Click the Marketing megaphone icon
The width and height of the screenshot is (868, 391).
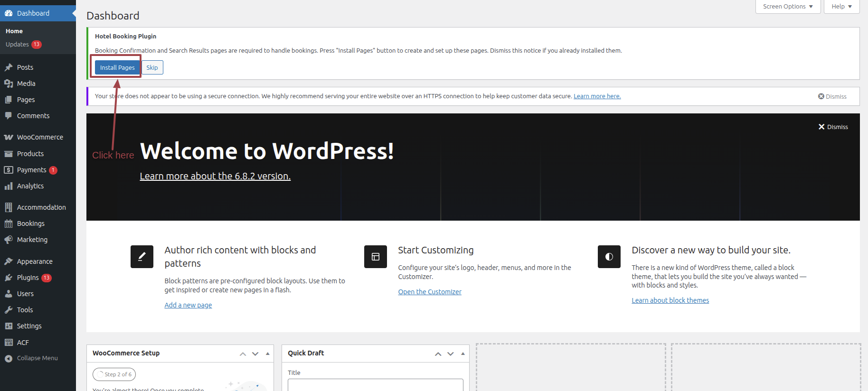coord(9,240)
